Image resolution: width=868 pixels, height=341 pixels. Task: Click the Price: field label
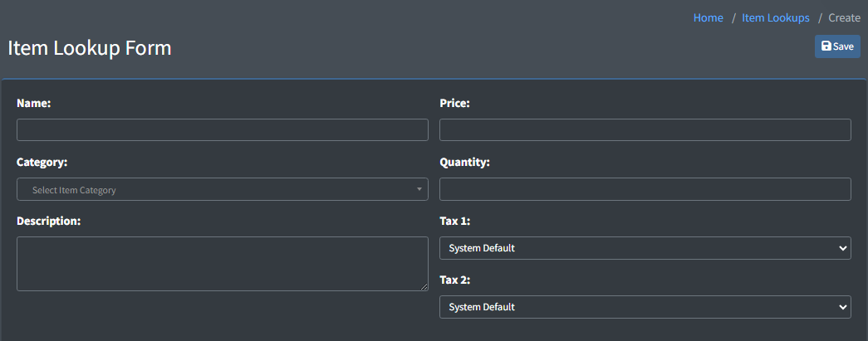454,104
